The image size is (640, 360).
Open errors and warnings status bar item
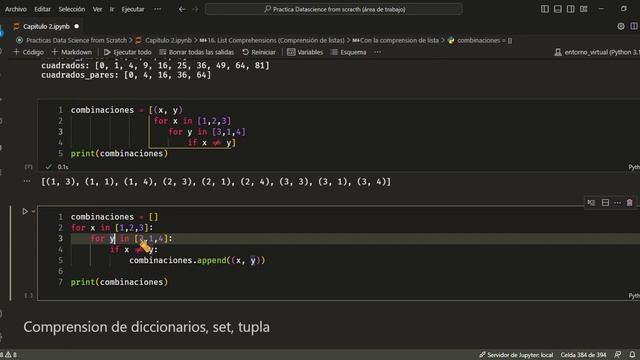point(8,355)
